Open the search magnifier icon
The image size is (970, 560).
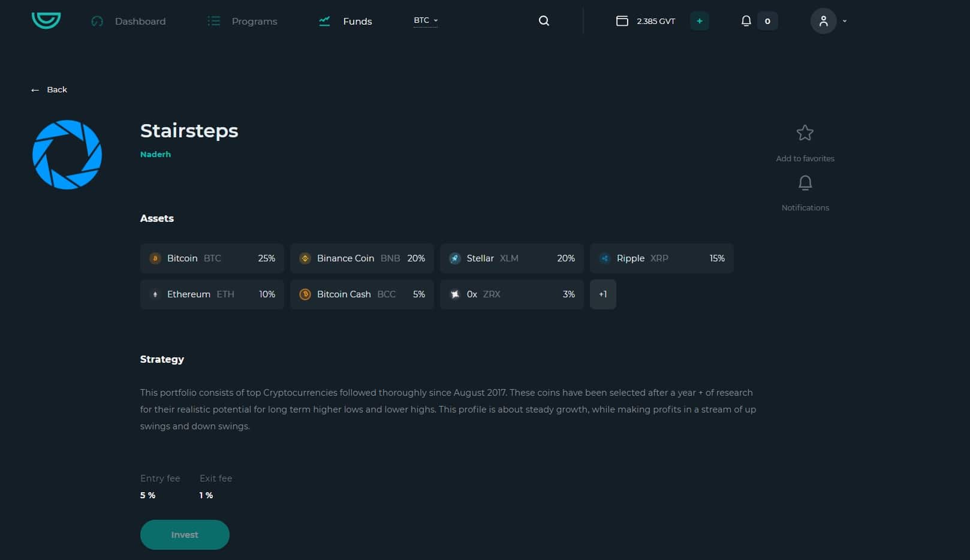coord(544,21)
